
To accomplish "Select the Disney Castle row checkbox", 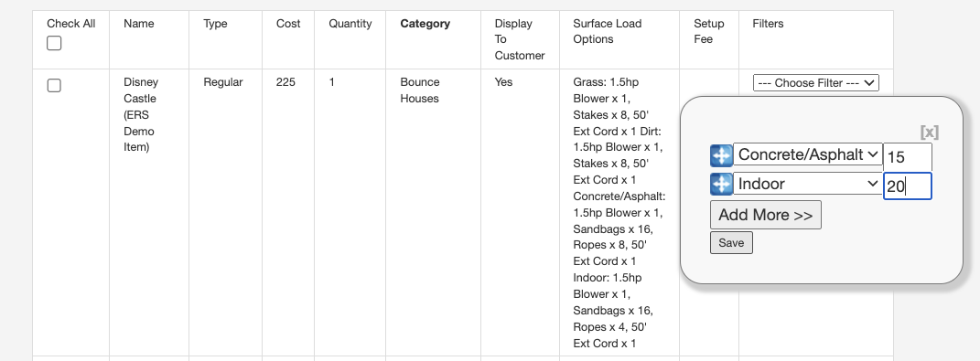I will (54, 86).
